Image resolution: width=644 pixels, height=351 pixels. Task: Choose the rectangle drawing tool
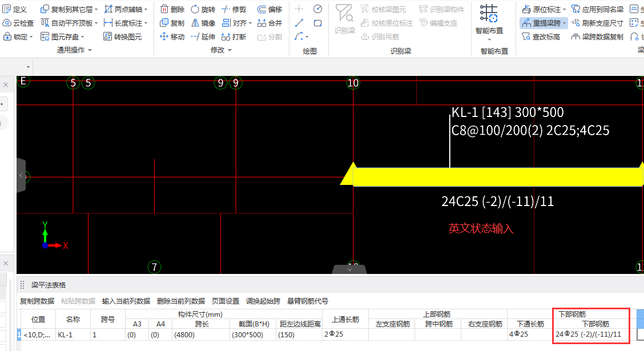tap(317, 23)
